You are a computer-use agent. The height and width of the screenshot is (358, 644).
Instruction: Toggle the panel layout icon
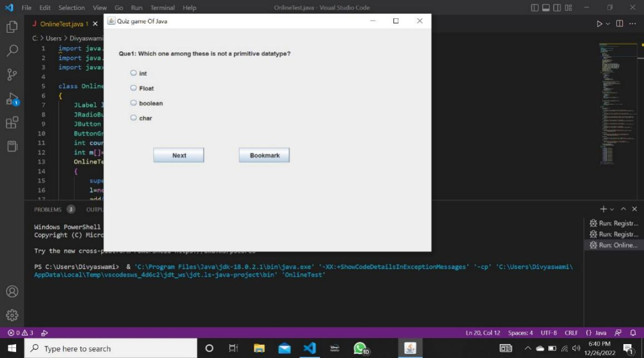pyautogui.click(x=546, y=7)
